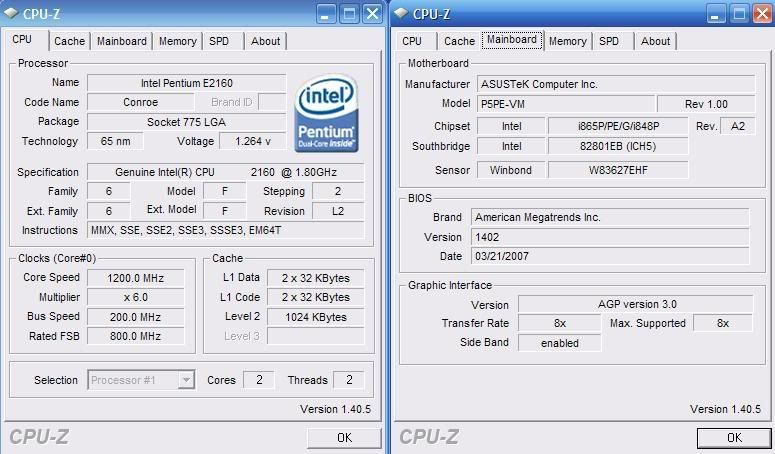Open the About tab in right window
Screen dimensions: 775x454
(655, 41)
